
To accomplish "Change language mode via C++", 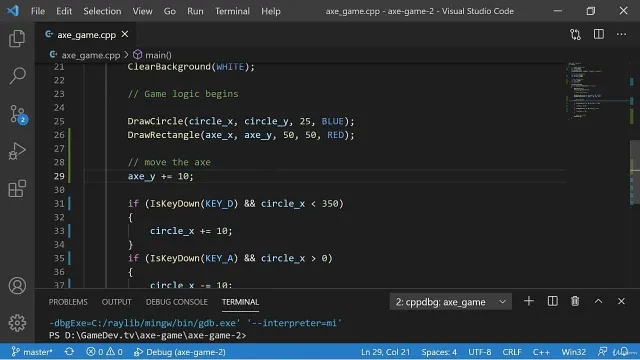I will [x=541, y=352].
